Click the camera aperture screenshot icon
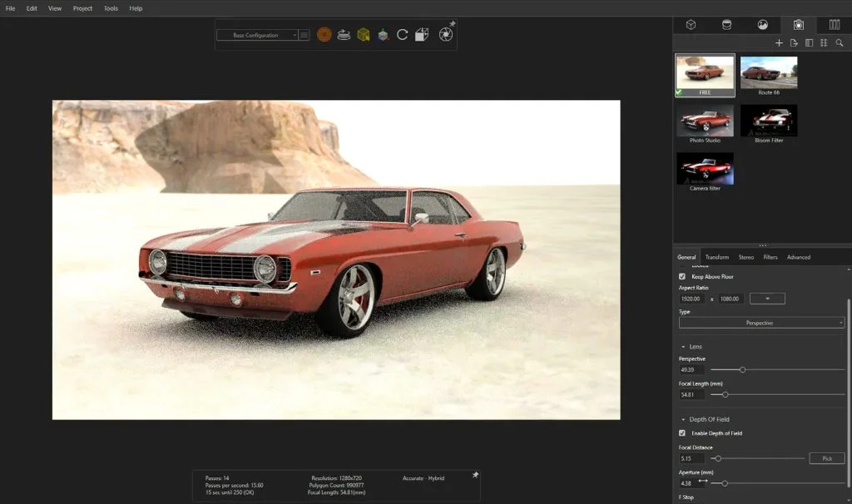 [445, 35]
